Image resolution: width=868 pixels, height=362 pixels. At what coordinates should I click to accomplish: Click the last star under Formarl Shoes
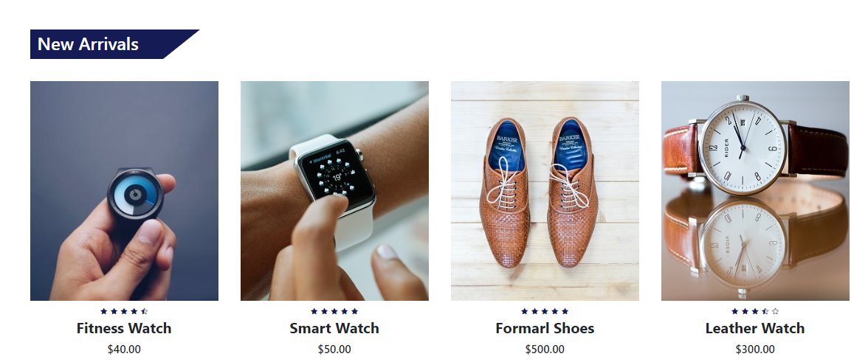(x=565, y=311)
